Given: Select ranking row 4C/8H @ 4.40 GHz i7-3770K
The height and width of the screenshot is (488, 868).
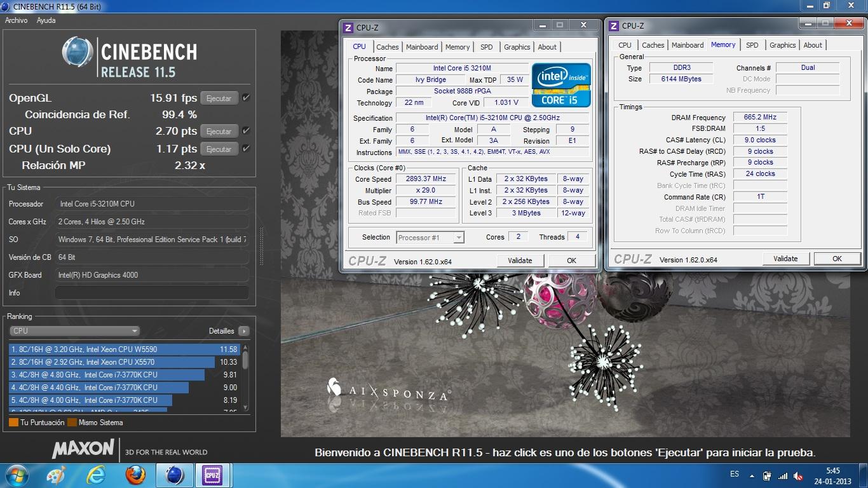Looking at the screenshot, I should (x=125, y=388).
